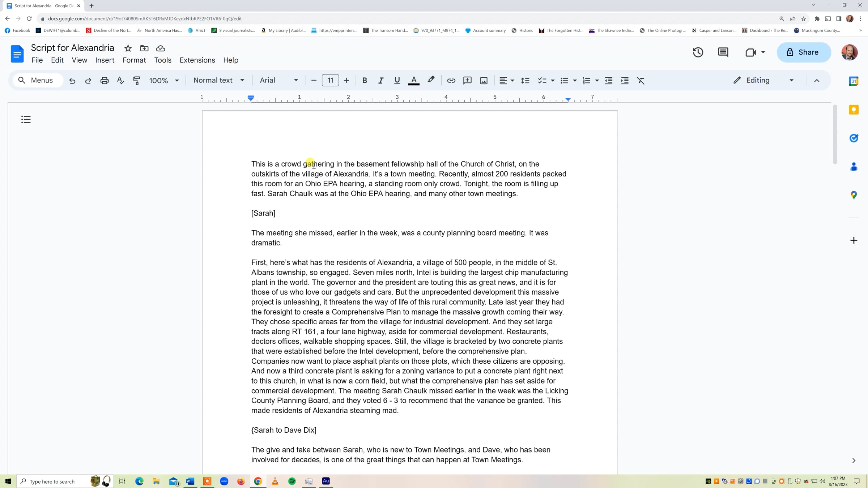Open Google Keep in the side panel

(x=854, y=110)
